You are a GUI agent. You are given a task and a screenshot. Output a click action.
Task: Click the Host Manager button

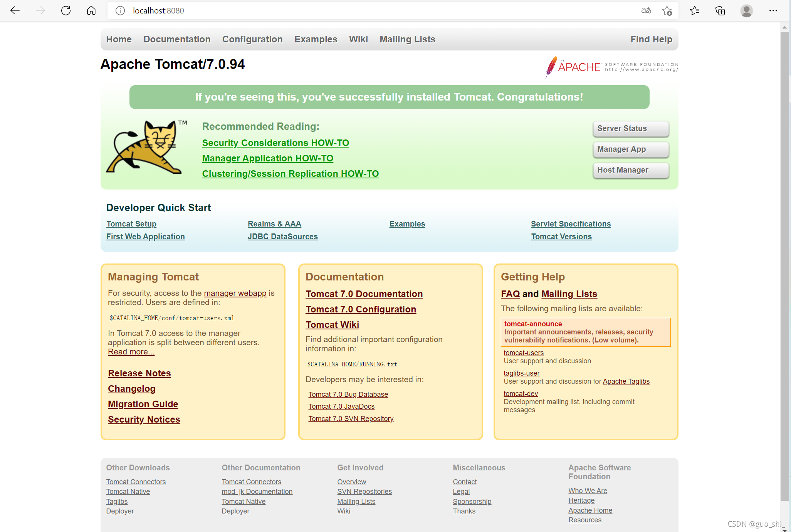(631, 170)
